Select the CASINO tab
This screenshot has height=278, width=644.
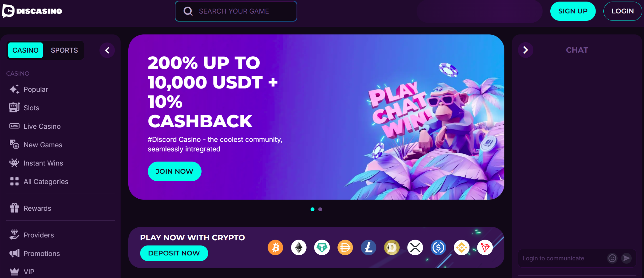pos(25,50)
